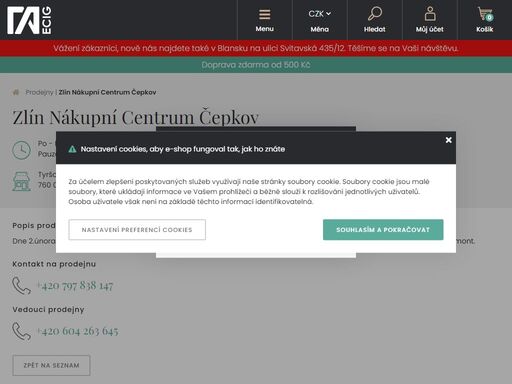The image size is (512, 384).
Task: Click the ECIG logo
Action: point(29,20)
